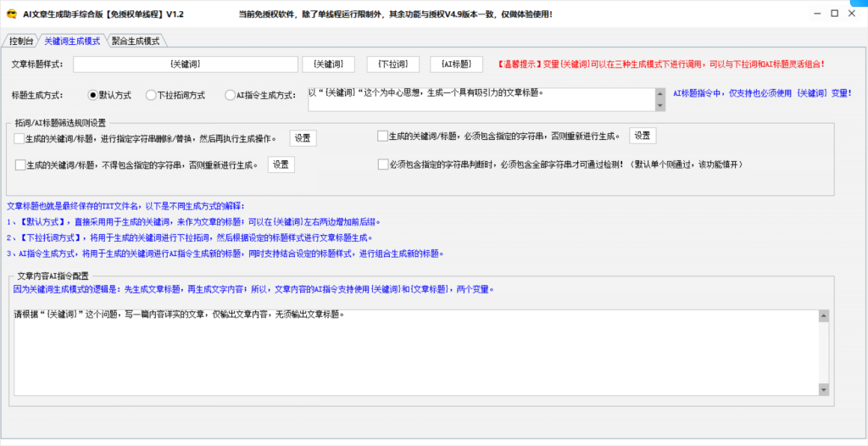Open 设置 for the delete/replace rule

pyautogui.click(x=303, y=138)
